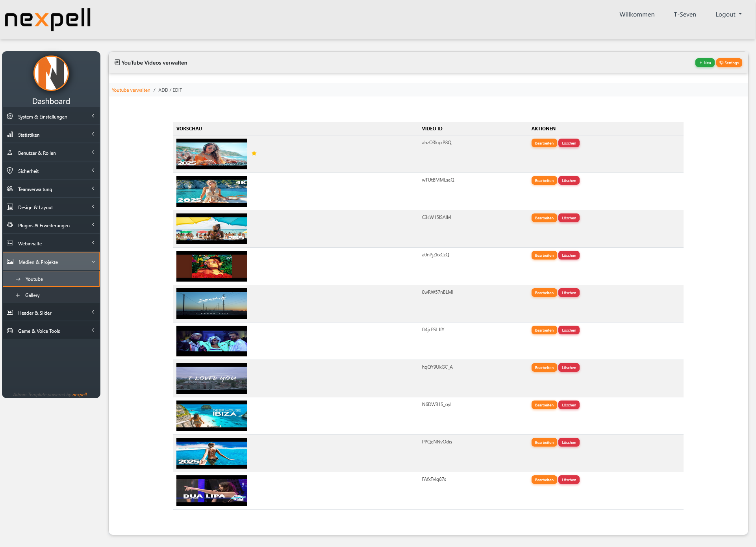The height and width of the screenshot is (547, 756).
Task: Click the green + Neu button
Action: (x=704, y=63)
